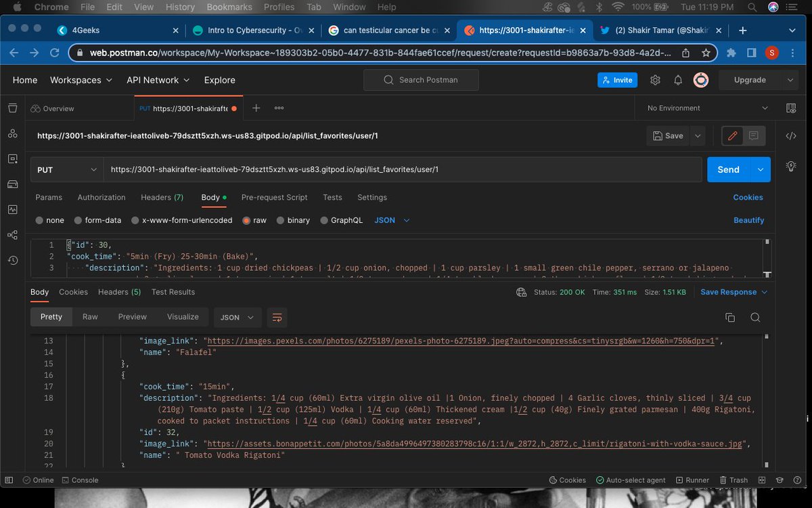Click the Beautify link
This screenshot has width=812, height=508.
[x=748, y=220]
